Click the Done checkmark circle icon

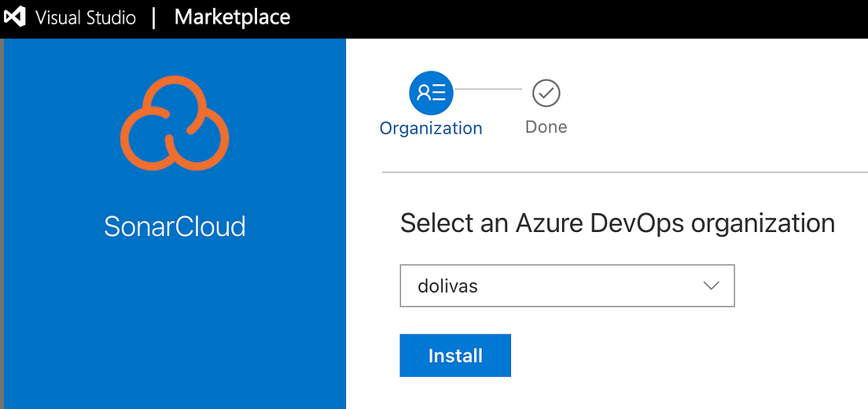point(546,94)
